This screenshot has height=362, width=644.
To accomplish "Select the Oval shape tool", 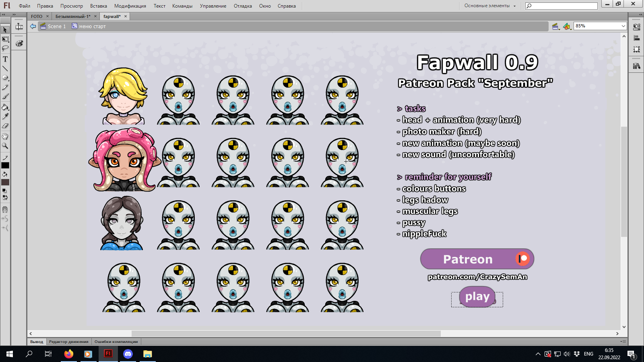I will click(5, 78).
